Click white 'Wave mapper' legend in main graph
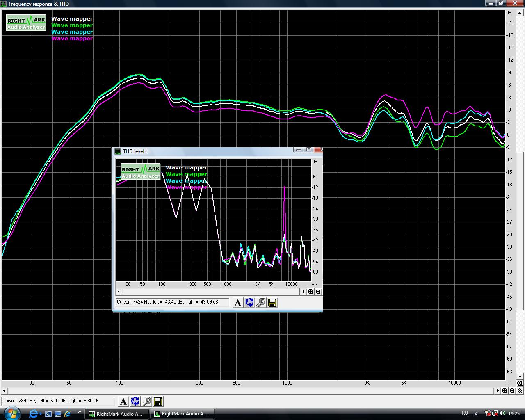Image resolution: width=525 pixels, height=420 pixels. [72, 19]
